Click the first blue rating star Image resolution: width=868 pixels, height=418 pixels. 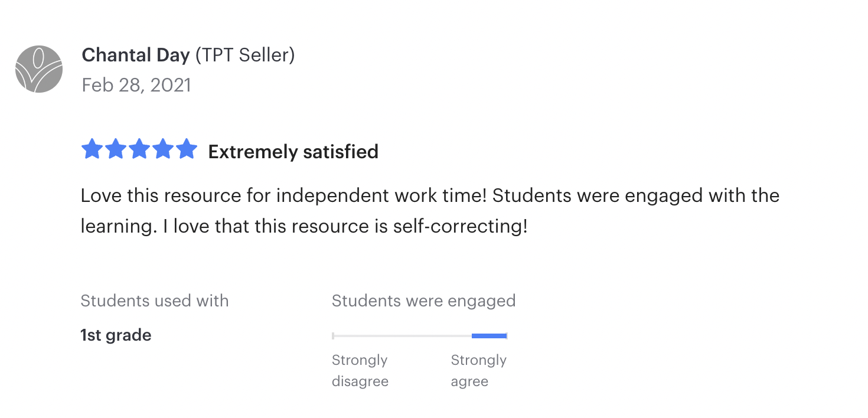[x=92, y=149]
